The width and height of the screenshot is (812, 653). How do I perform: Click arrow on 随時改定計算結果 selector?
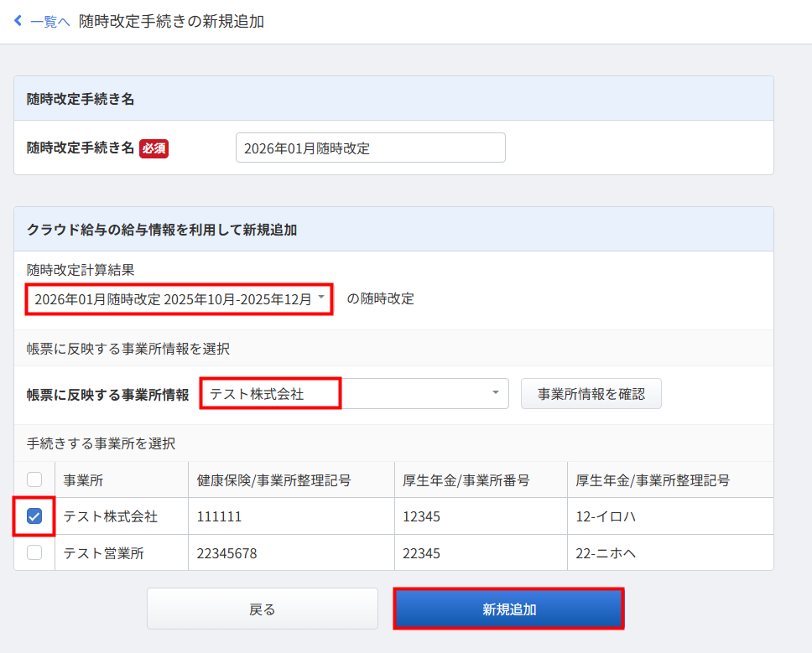(321, 298)
